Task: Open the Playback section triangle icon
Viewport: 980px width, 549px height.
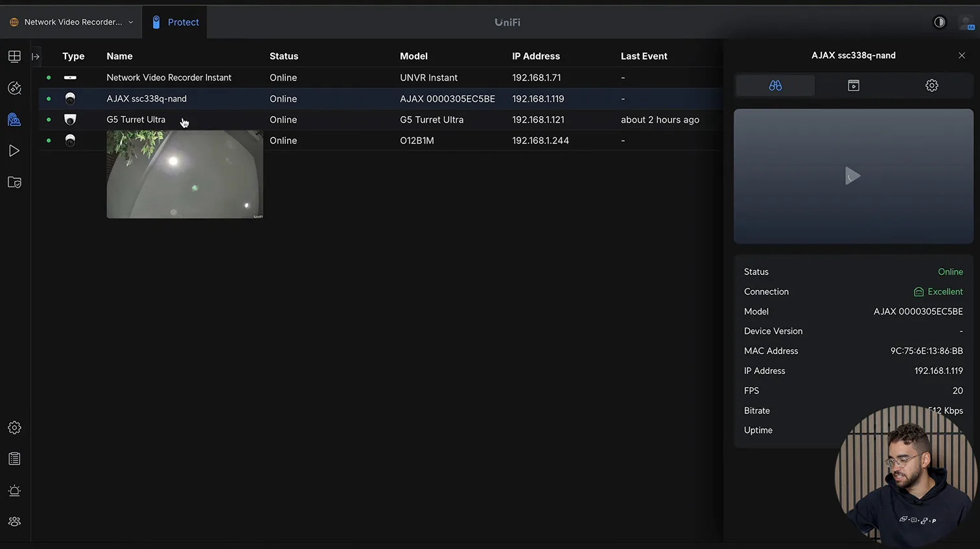Action: [x=14, y=151]
